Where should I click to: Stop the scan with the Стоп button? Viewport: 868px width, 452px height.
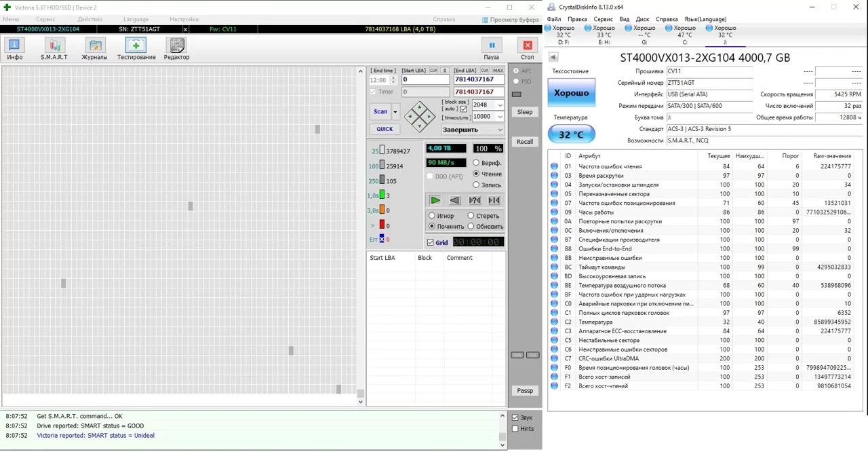click(527, 49)
